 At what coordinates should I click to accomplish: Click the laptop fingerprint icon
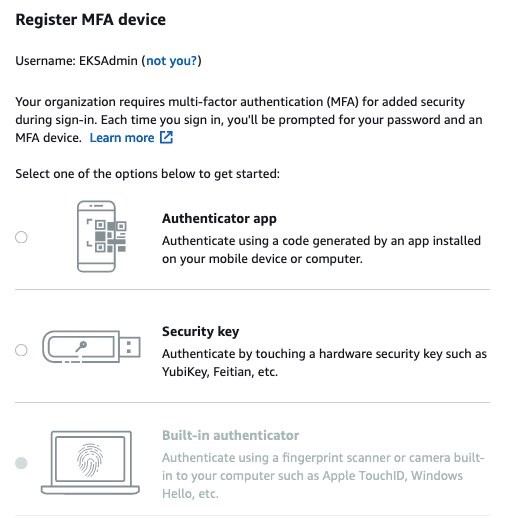(x=90, y=463)
